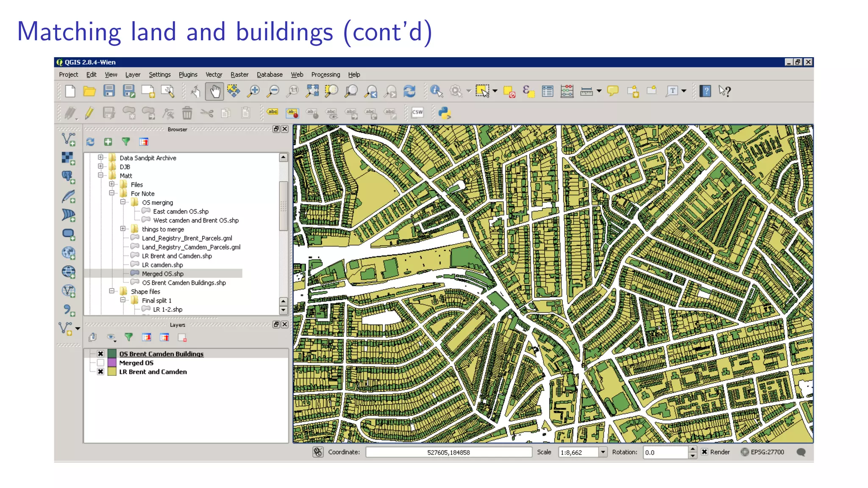Click the Toggle Editing pencil icon
This screenshot has height=488, width=868.
click(89, 113)
